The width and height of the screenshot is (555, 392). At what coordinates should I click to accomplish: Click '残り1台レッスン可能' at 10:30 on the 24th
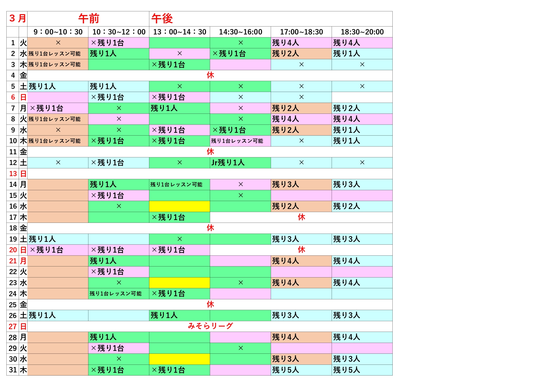coord(115,294)
